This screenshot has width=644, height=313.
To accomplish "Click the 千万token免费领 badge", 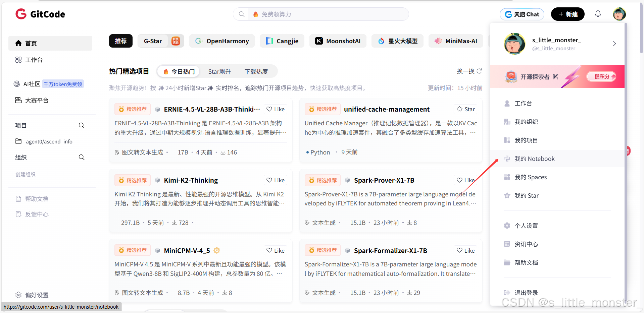I will point(63,84).
